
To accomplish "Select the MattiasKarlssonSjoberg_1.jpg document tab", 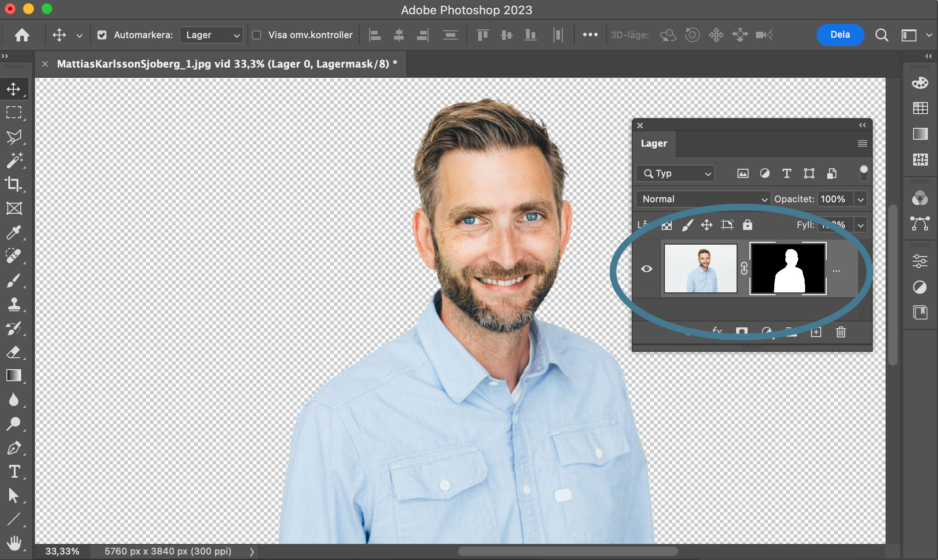I will pos(227,64).
